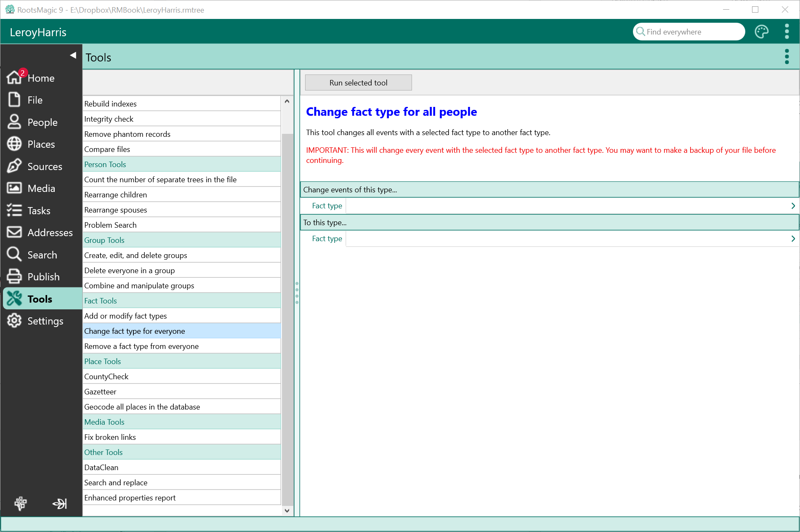800x532 pixels.
Task: Click the color theme palette icon
Action: 761,32
